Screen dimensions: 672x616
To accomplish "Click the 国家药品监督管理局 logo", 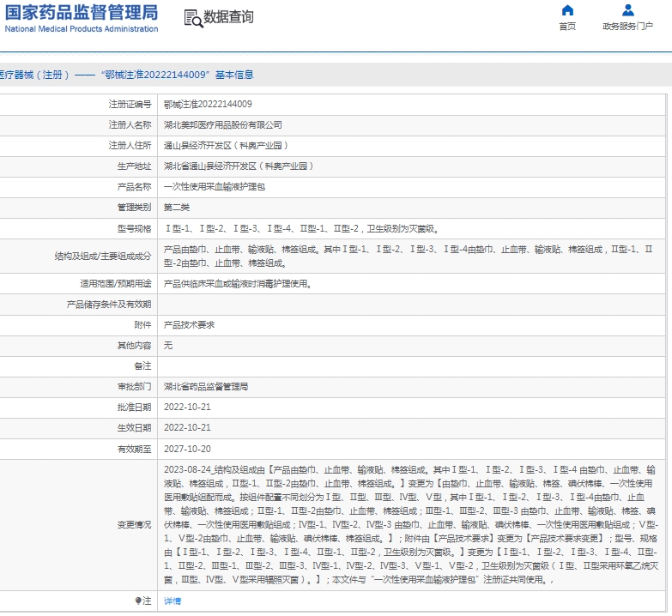I will 82,13.
